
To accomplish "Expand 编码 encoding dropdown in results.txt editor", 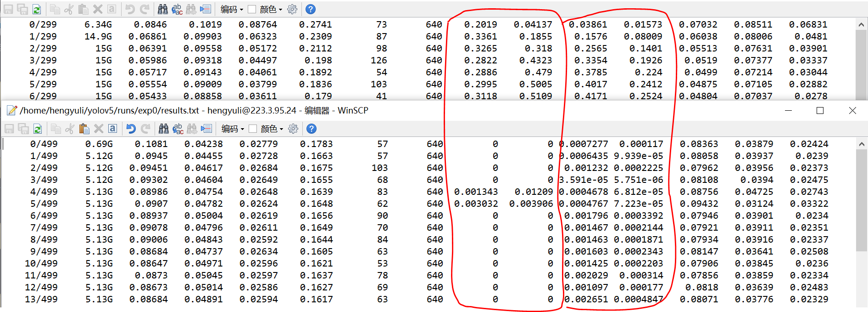I will [232, 129].
